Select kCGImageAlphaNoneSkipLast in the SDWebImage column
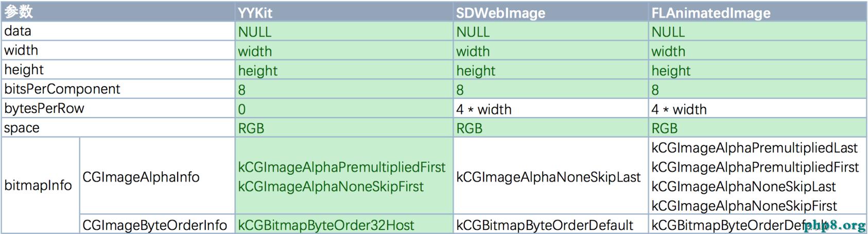 coord(548,177)
